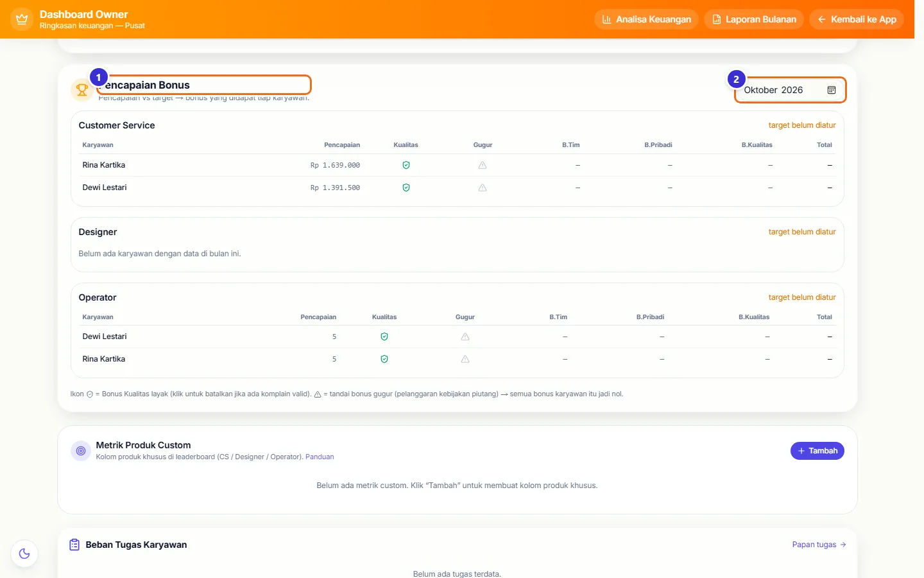The height and width of the screenshot is (578, 924).
Task: Toggle quality bonus shield for Rina Kartika in Customer Service
Action: click(406, 165)
